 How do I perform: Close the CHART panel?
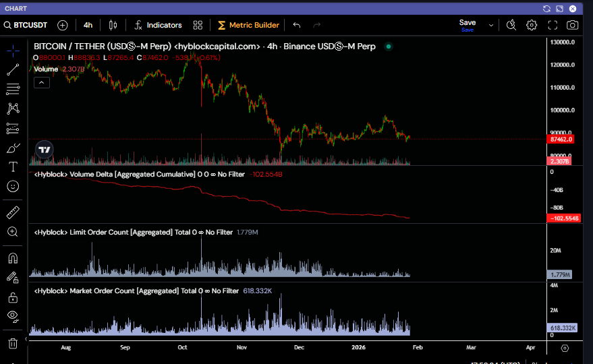pos(573,9)
